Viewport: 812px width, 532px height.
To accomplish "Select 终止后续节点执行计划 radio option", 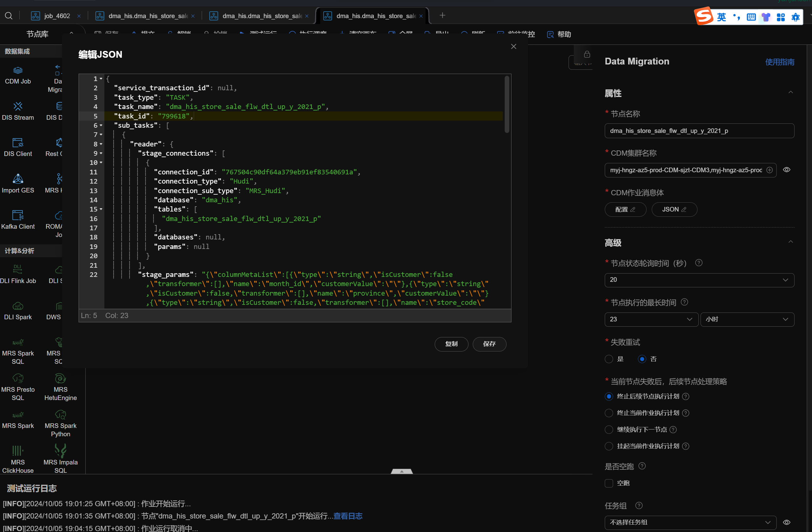I will pos(609,397).
